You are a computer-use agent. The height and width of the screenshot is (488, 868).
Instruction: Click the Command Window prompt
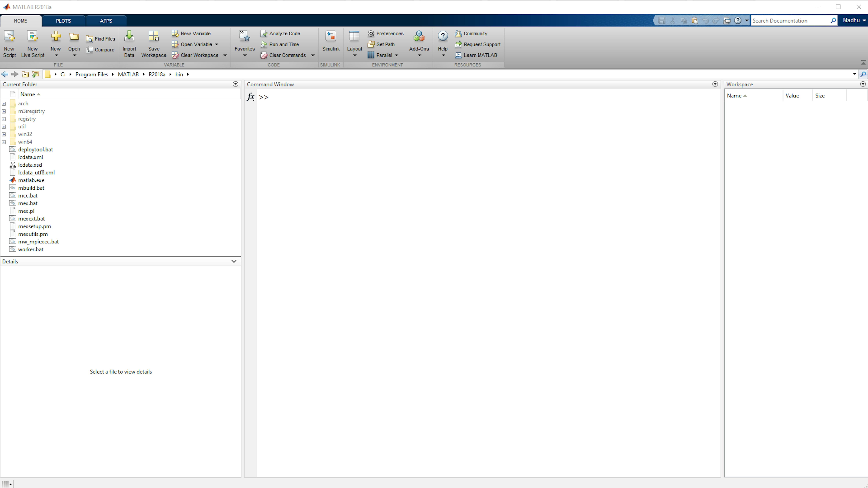tap(263, 97)
